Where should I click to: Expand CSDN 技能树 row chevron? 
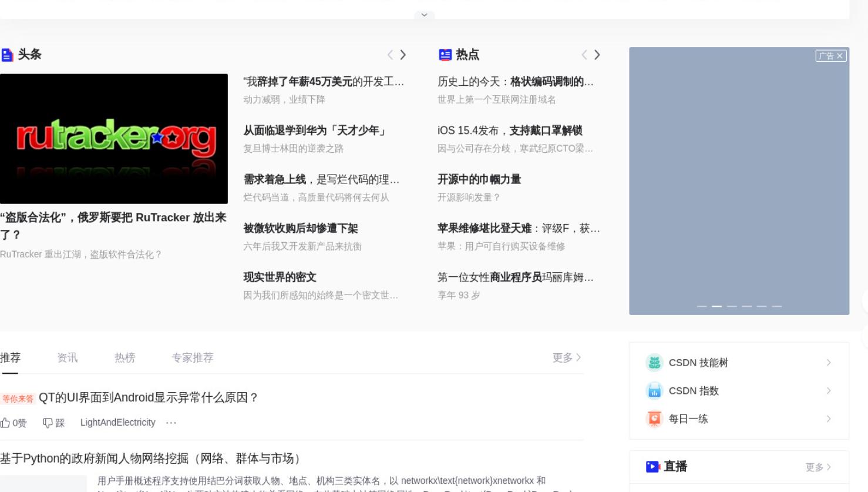point(829,363)
